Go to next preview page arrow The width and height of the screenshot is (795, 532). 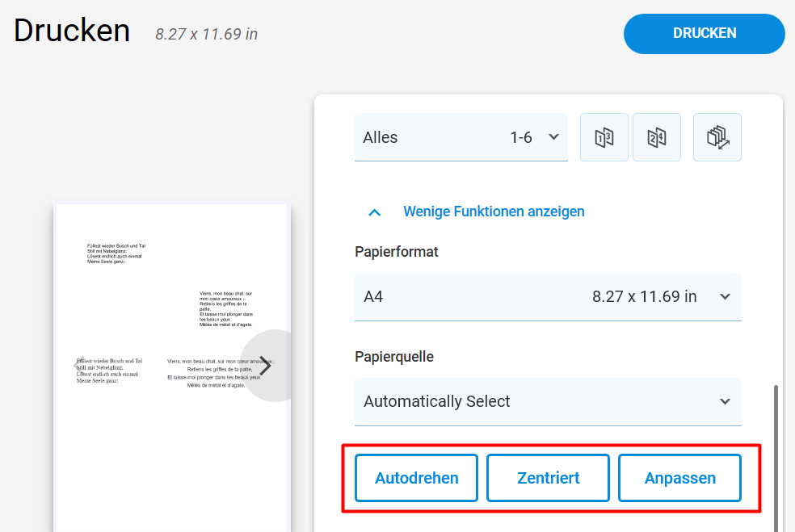265,366
